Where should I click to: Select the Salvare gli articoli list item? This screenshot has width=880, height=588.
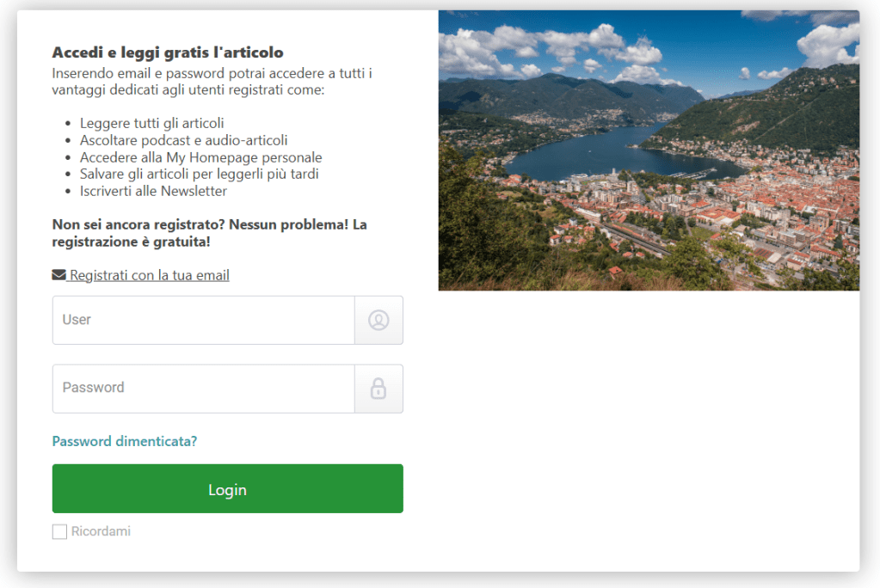coord(200,174)
